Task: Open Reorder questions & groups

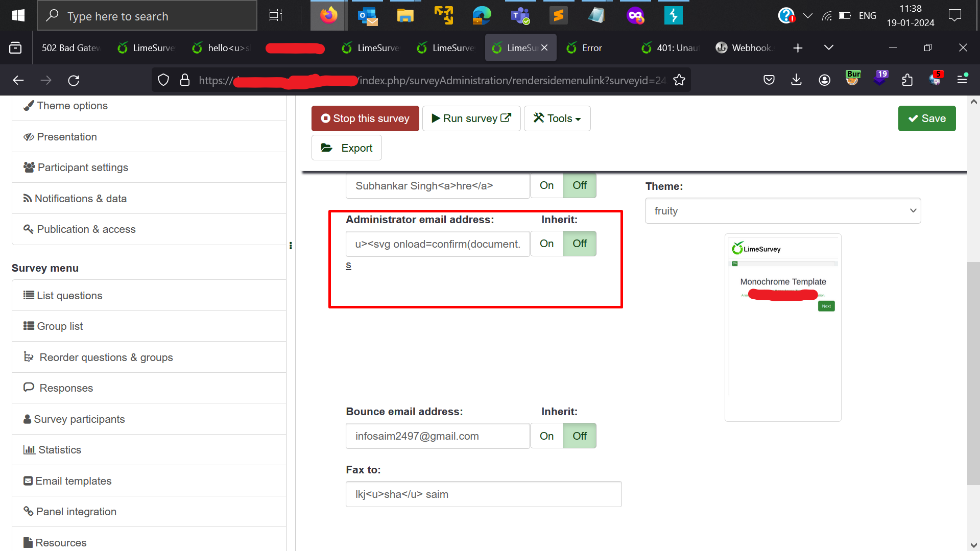Action: (149, 357)
